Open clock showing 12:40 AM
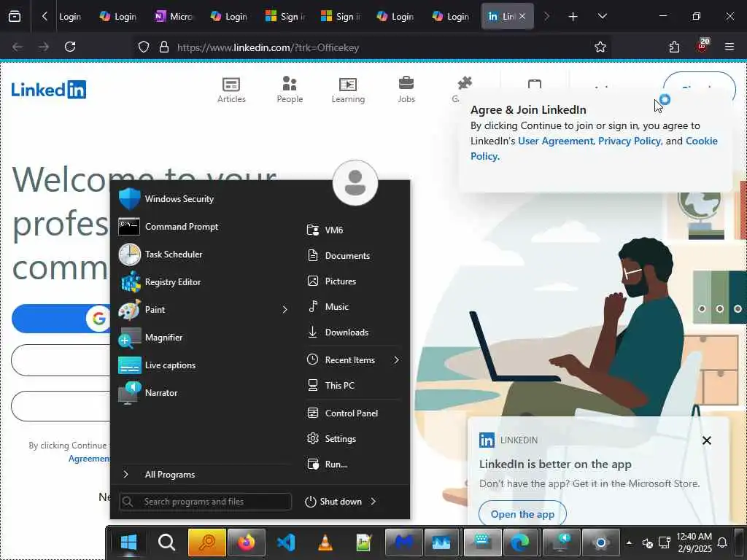The image size is (747, 560). point(694,542)
